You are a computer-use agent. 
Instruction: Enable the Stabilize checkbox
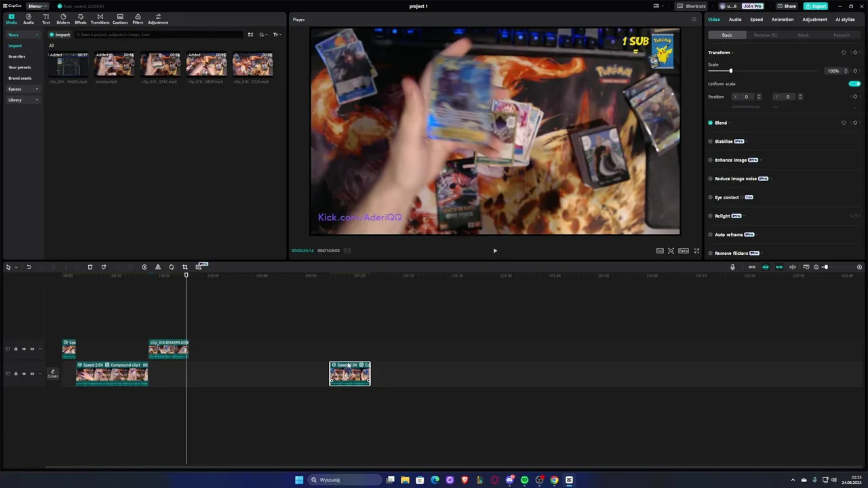(711, 142)
